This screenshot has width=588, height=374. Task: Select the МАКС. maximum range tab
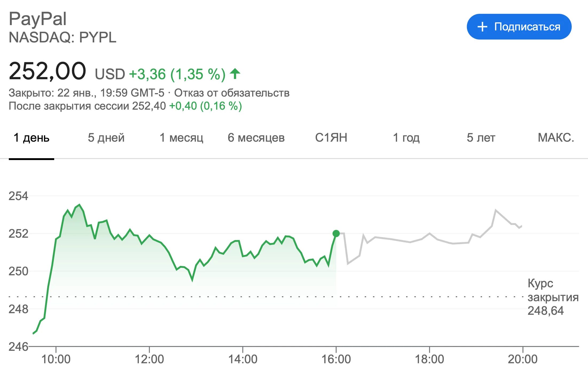(556, 138)
